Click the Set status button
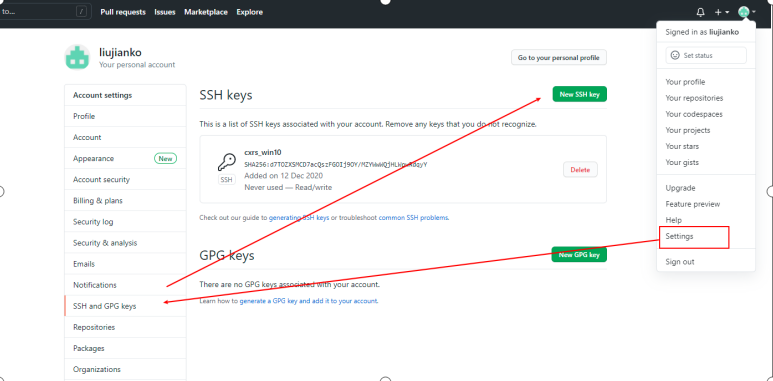773x381 pixels. tap(706, 55)
